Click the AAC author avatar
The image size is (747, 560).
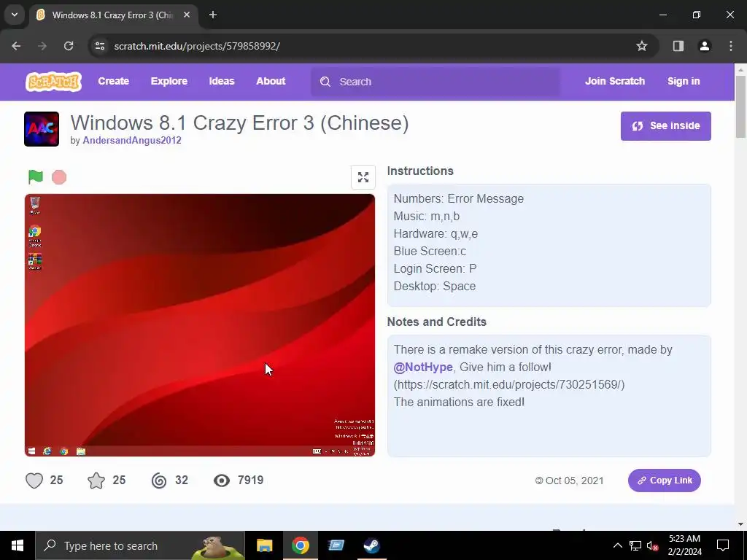pos(42,129)
